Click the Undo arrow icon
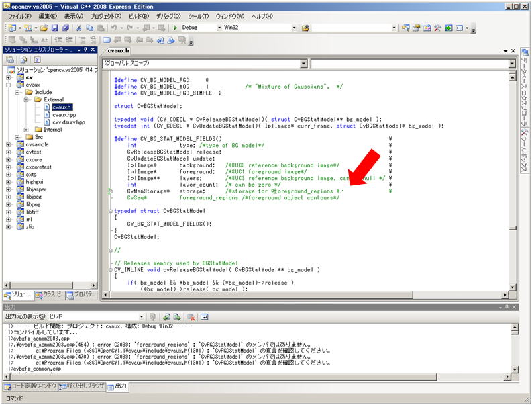532x405 pixels. [114, 28]
